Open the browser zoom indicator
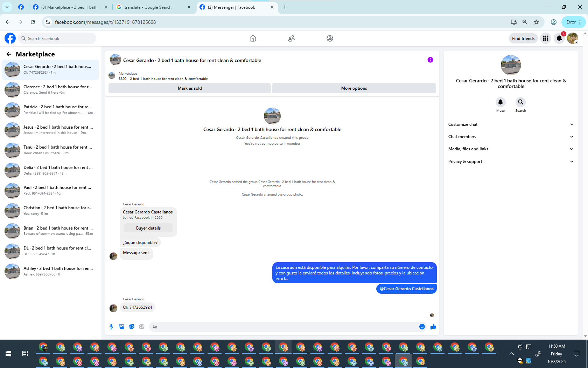588x368 pixels. (x=525, y=22)
